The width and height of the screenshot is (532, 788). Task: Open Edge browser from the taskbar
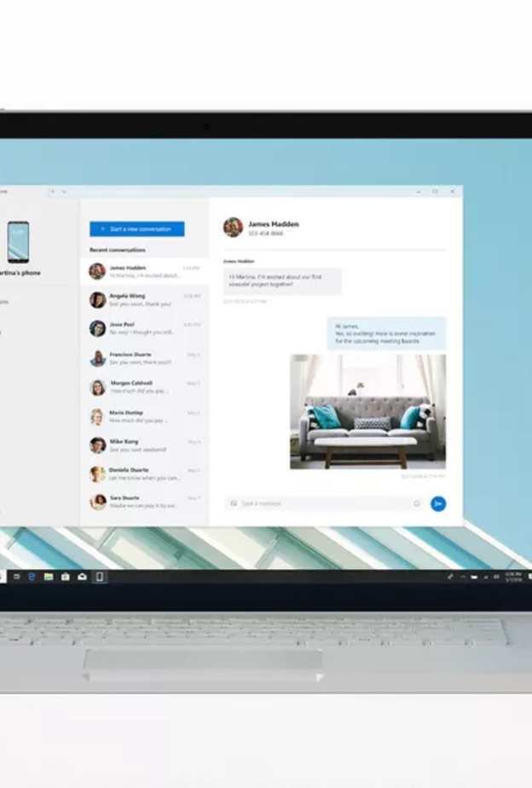coord(32,577)
